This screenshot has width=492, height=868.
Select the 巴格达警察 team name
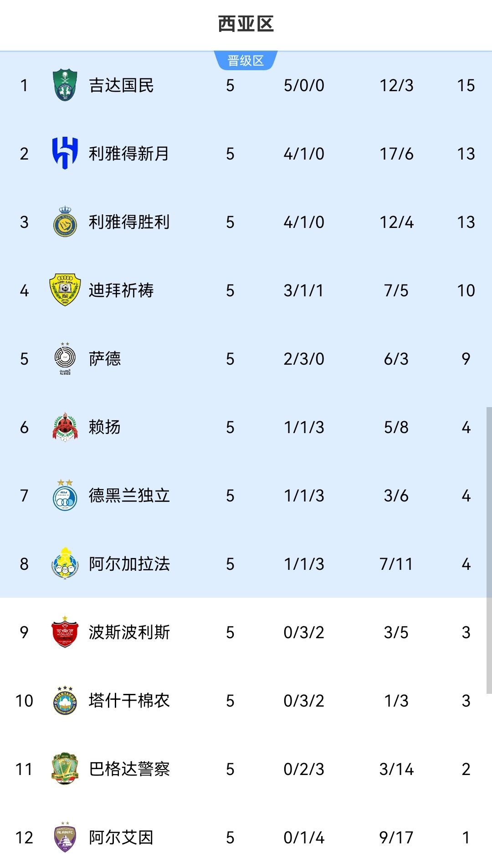pyautogui.click(x=129, y=769)
